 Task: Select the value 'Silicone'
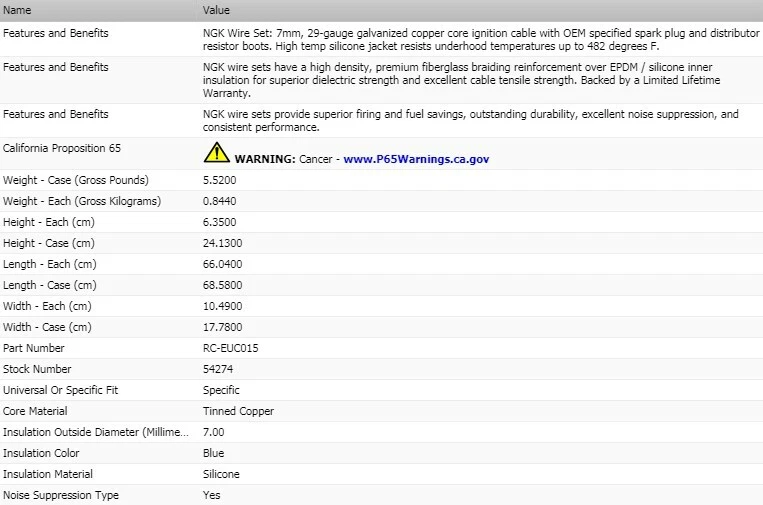point(221,474)
